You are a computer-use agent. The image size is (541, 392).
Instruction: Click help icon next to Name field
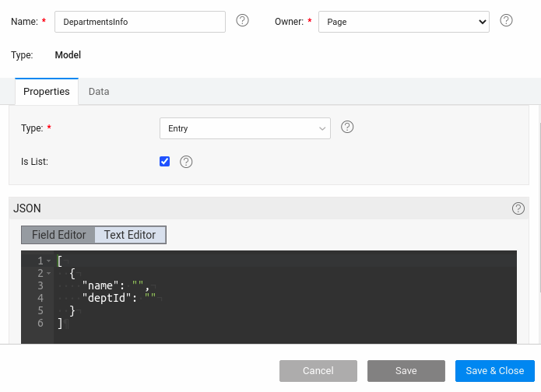pyautogui.click(x=242, y=21)
